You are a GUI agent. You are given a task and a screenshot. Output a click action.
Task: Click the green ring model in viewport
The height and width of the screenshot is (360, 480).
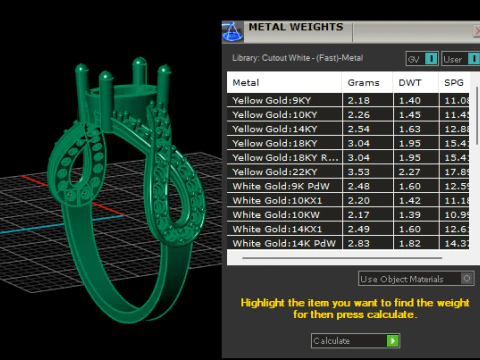click(x=127, y=190)
